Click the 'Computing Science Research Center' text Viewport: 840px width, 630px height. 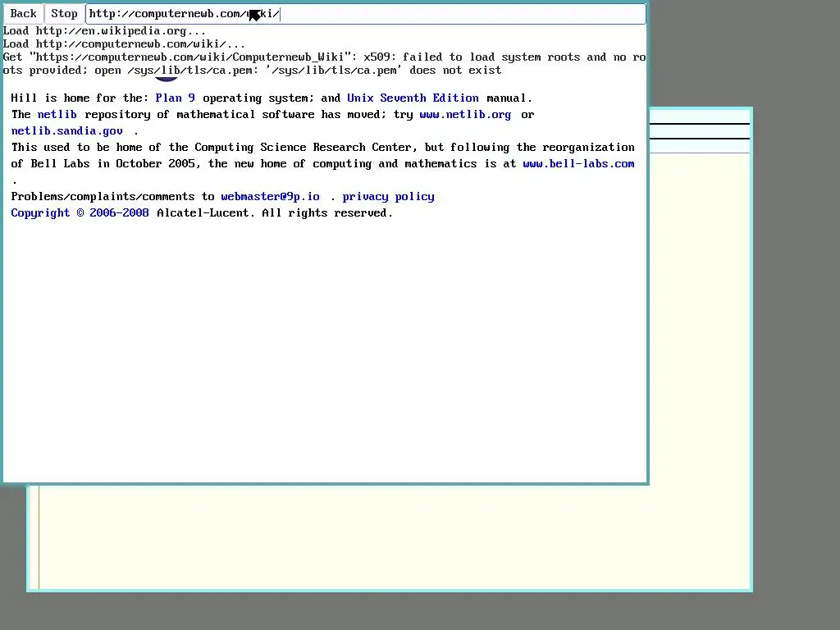click(304, 148)
